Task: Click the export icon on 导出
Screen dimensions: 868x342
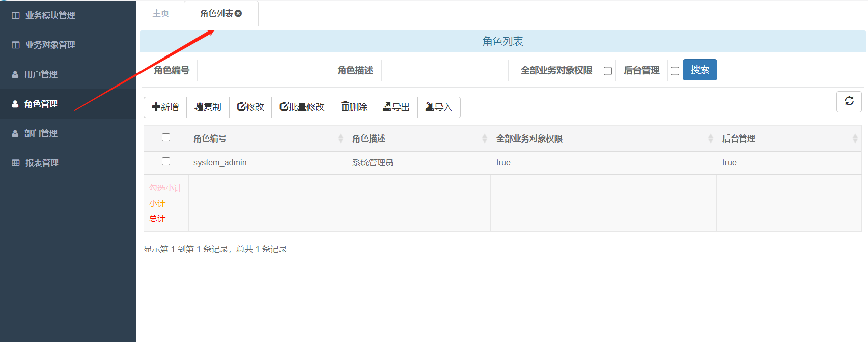Action: [x=387, y=107]
